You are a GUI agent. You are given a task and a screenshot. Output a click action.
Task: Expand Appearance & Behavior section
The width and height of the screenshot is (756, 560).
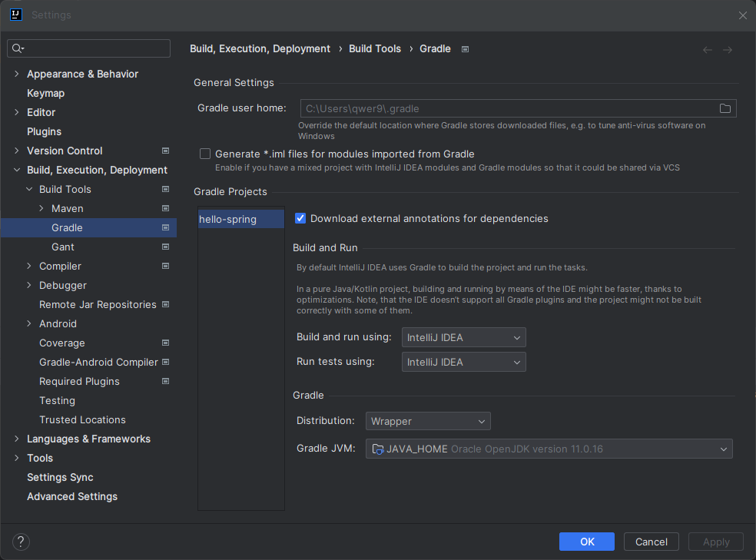click(x=17, y=74)
